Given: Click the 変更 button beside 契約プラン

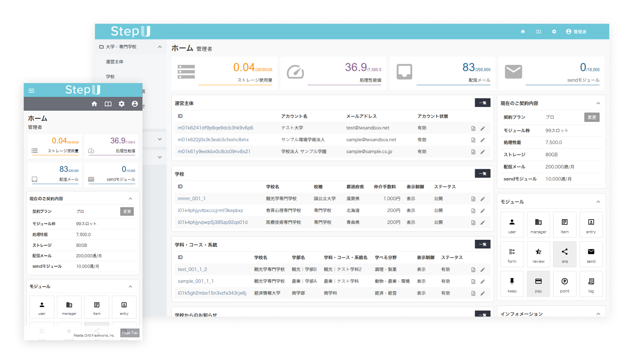Looking at the screenshot, I should (x=591, y=117).
